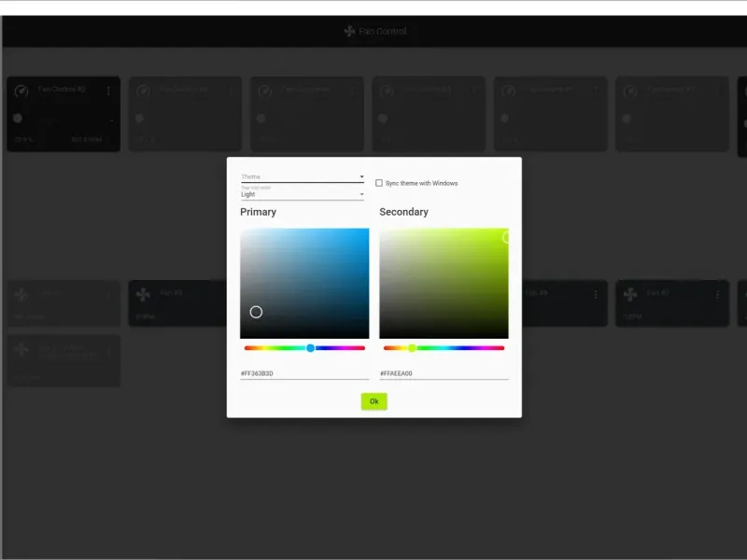Enable Sync theme with Windows checkbox
This screenshot has width=747, height=560.
(379, 183)
